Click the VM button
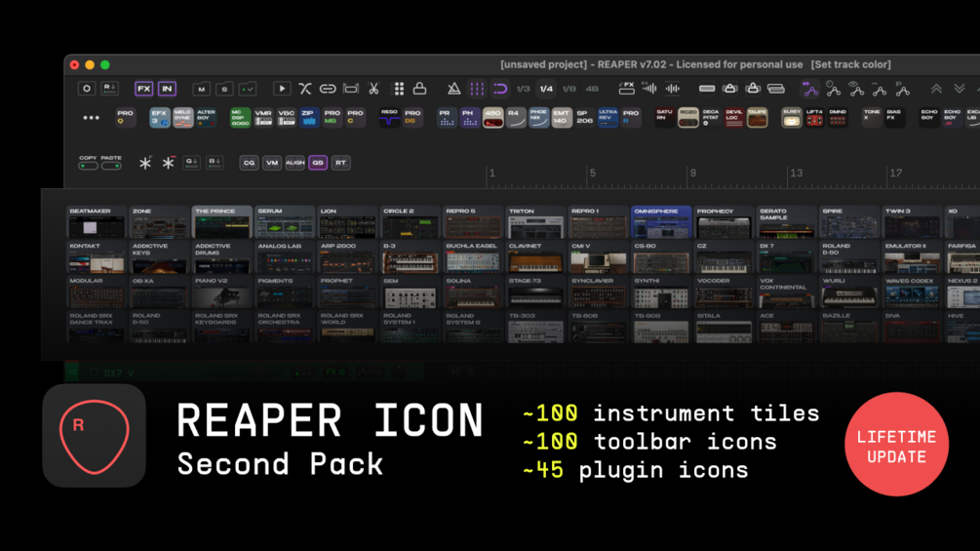The image size is (980, 551). (272, 163)
